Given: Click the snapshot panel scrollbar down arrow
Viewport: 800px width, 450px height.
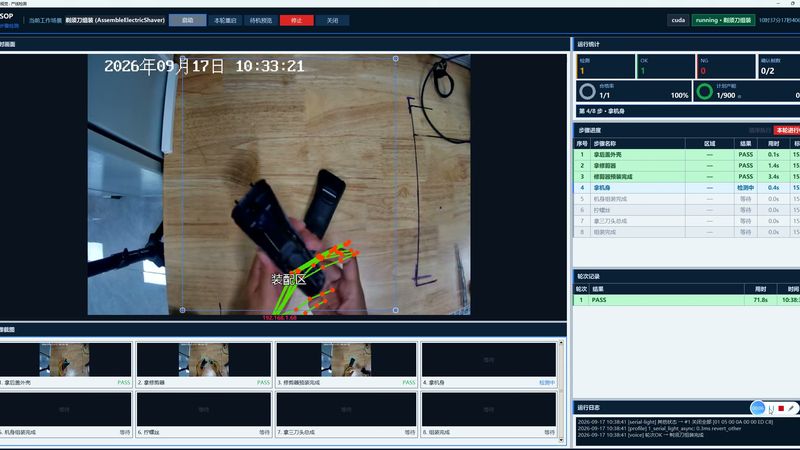Looking at the screenshot, I should (561, 440).
